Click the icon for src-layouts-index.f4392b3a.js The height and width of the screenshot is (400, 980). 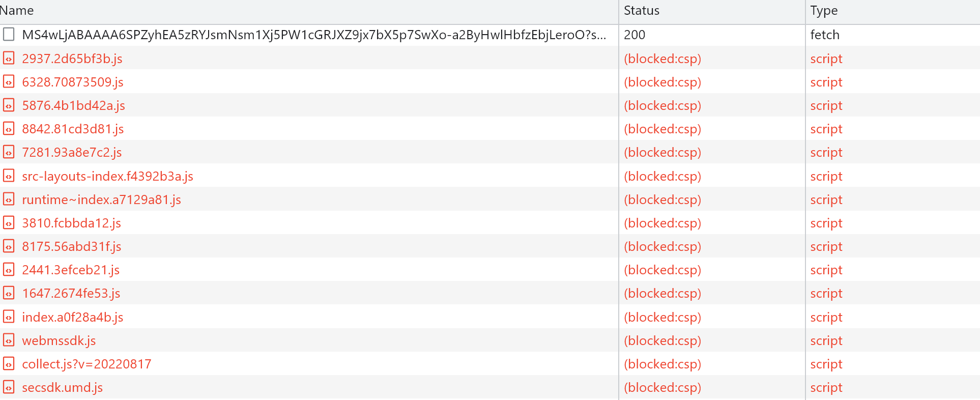(9, 176)
